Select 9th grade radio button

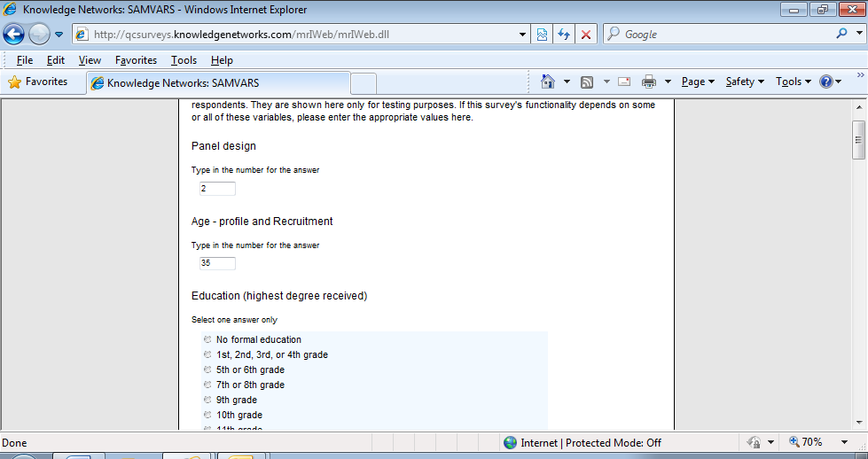coord(207,400)
